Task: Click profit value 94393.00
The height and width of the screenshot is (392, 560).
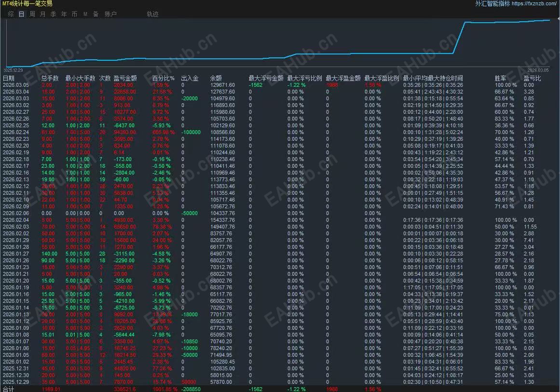Action: point(124,132)
